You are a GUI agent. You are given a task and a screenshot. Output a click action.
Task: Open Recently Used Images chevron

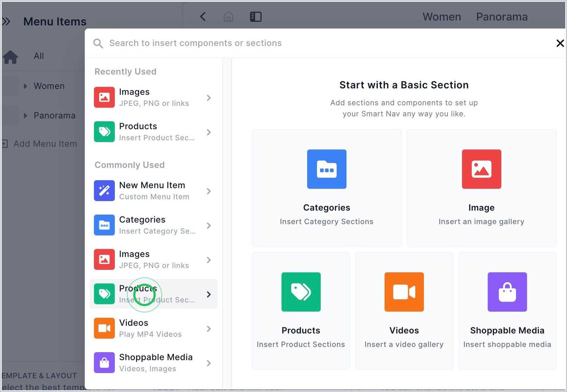(x=209, y=98)
